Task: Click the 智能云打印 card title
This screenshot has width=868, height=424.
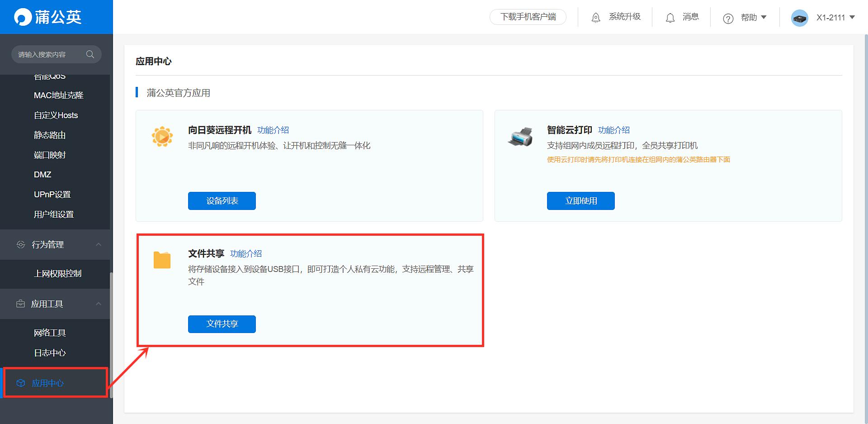Action: click(x=570, y=130)
